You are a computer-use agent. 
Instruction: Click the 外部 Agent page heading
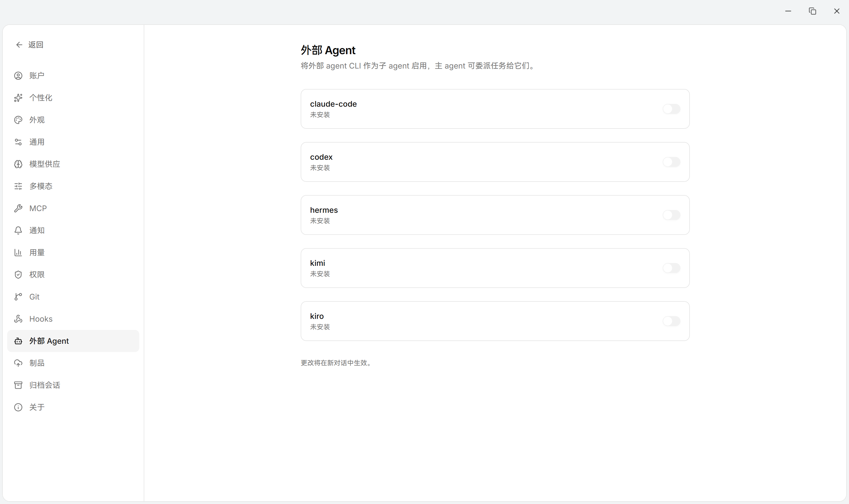(328, 50)
